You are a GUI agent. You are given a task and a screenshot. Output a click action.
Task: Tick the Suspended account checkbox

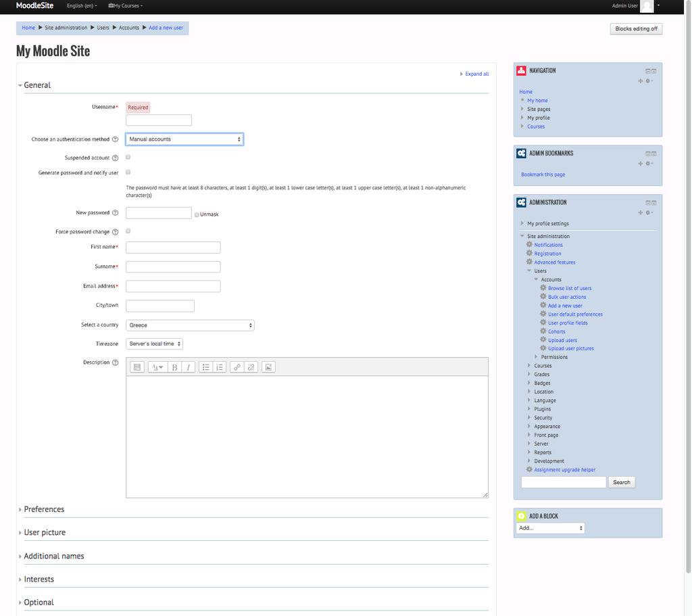(x=128, y=157)
